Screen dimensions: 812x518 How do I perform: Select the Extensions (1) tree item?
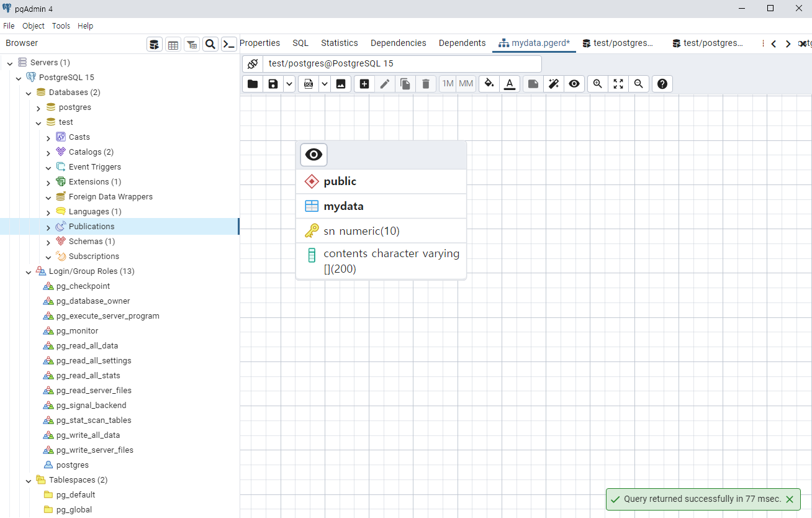[x=94, y=182]
